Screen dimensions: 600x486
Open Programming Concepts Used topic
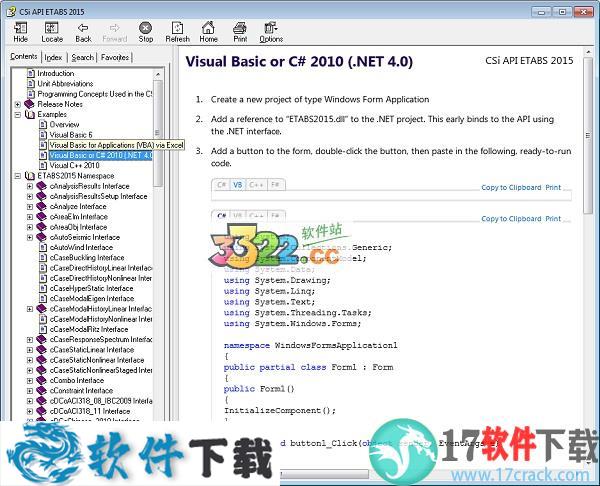point(95,94)
